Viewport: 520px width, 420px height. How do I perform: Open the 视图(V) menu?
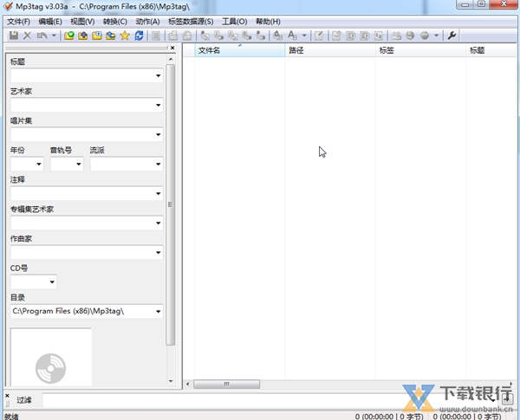[x=82, y=22]
